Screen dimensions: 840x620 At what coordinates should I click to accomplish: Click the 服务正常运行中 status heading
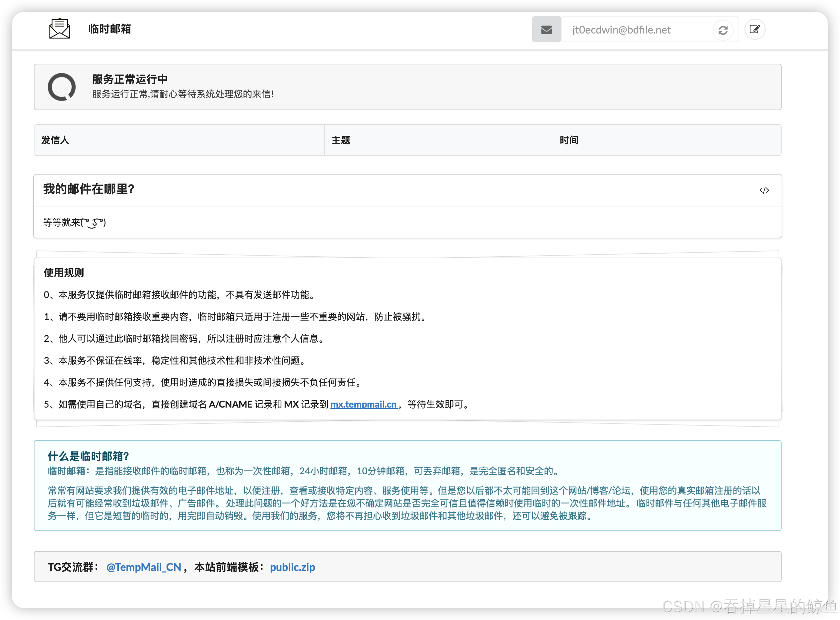coord(130,79)
